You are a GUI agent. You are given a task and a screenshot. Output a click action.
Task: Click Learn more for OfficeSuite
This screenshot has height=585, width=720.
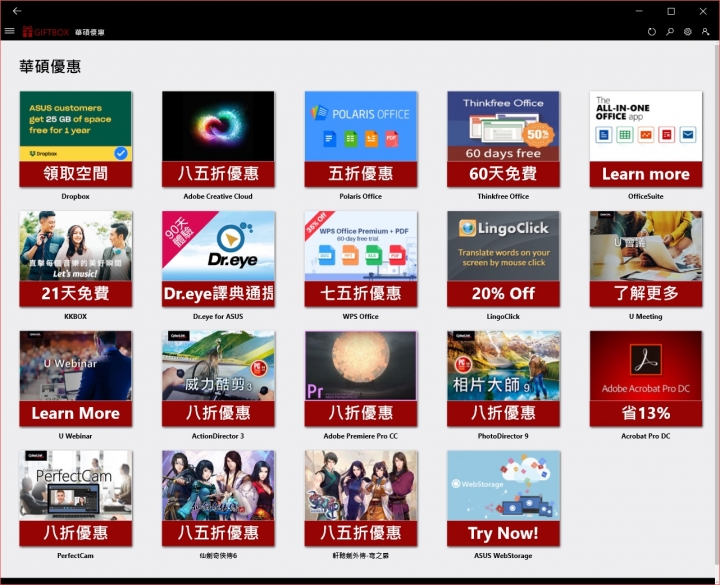coord(646,174)
